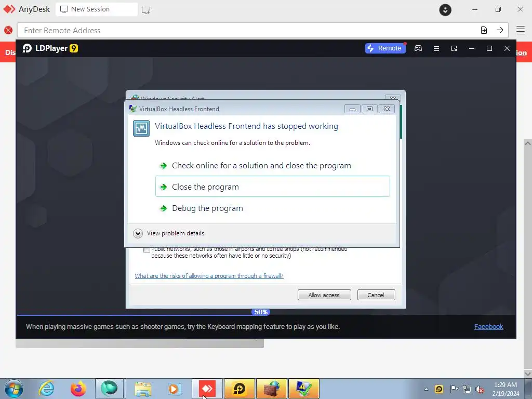Viewport: 532px width, 399px height.
Task: Choose Close the program option
Action: [272, 187]
